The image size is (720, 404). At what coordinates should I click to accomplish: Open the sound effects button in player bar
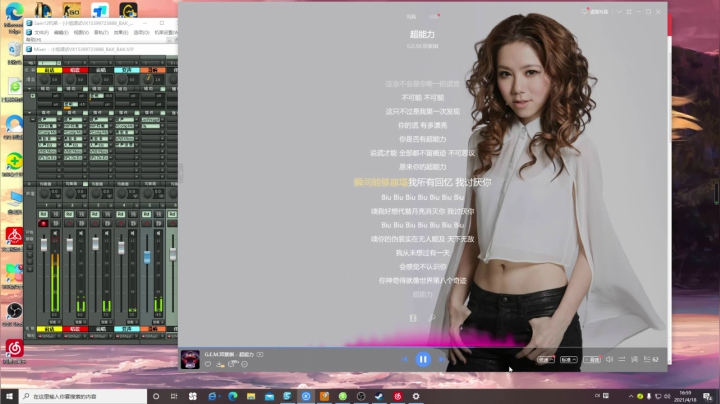point(592,359)
